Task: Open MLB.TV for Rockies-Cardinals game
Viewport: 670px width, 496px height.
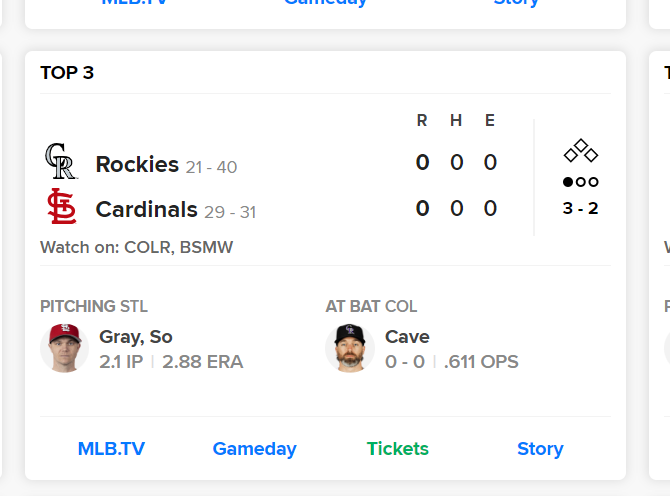Action: pyautogui.click(x=111, y=449)
